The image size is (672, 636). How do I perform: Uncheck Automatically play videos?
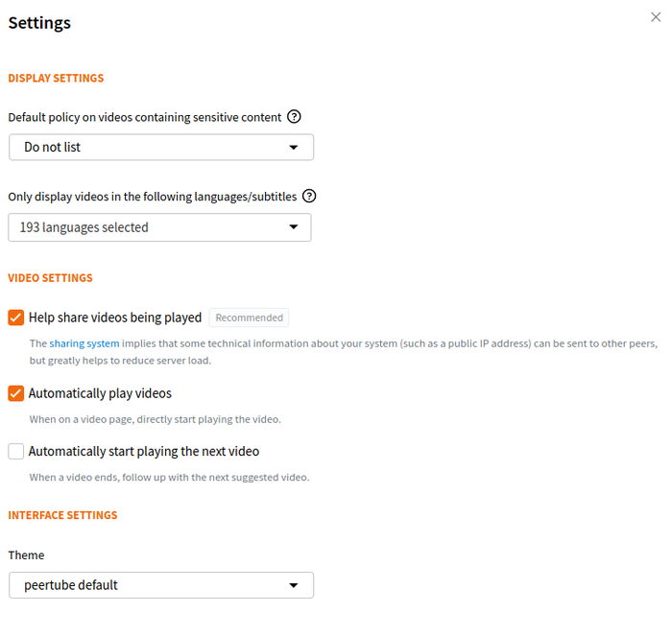pos(16,393)
